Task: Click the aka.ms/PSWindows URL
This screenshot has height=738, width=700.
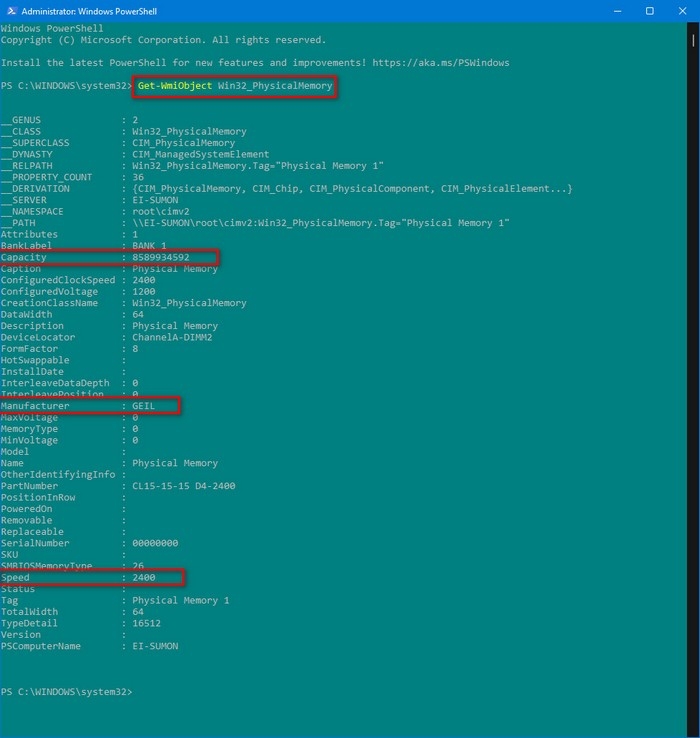Action: pyautogui.click(x=441, y=63)
